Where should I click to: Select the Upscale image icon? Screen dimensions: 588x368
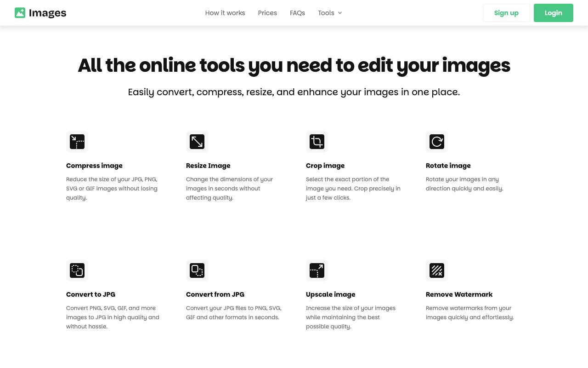pyautogui.click(x=317, y=270)
